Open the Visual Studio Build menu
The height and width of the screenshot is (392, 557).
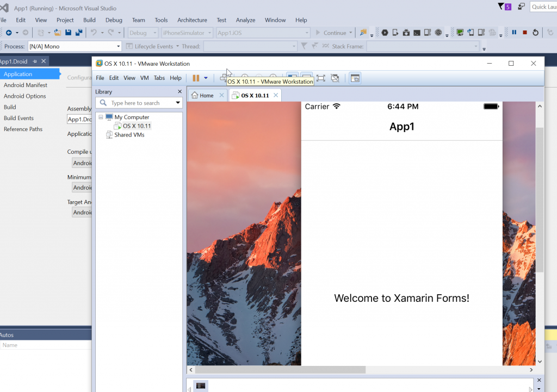(89, 20)
